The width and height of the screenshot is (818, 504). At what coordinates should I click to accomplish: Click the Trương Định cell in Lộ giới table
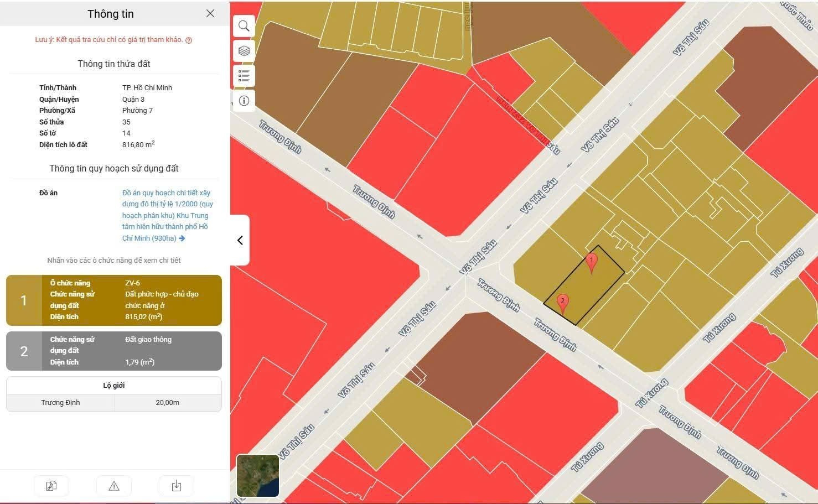(60, 403)
